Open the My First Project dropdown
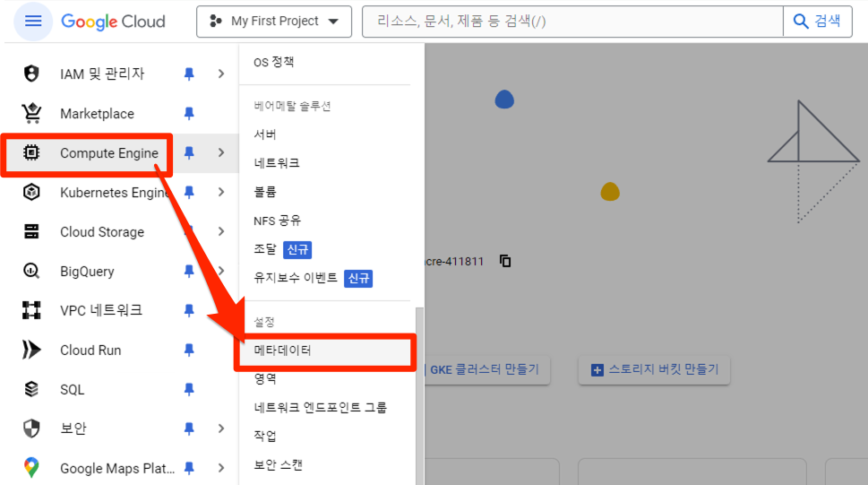 274,22
